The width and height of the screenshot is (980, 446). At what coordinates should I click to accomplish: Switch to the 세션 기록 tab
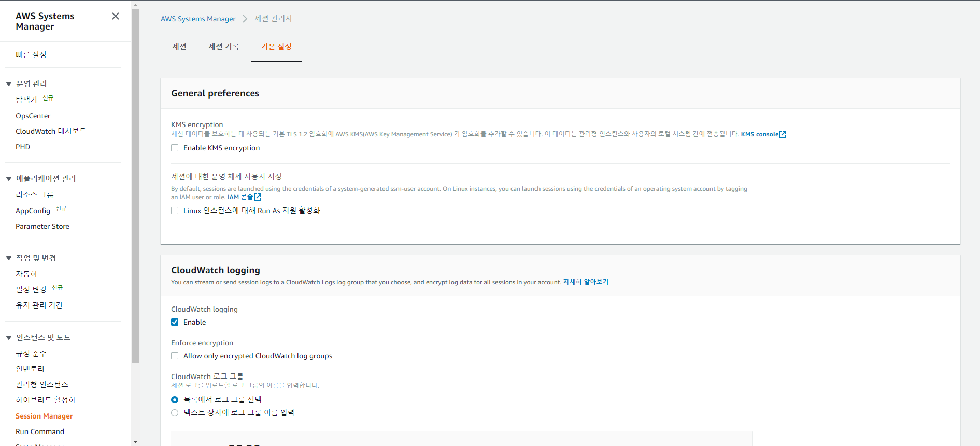click(x=224, y=47)
